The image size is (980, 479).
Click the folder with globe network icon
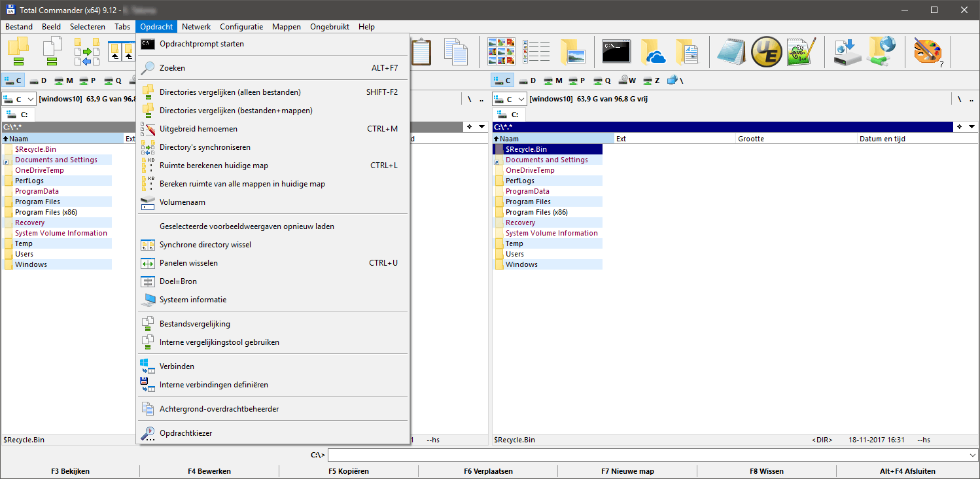point(882,51)
